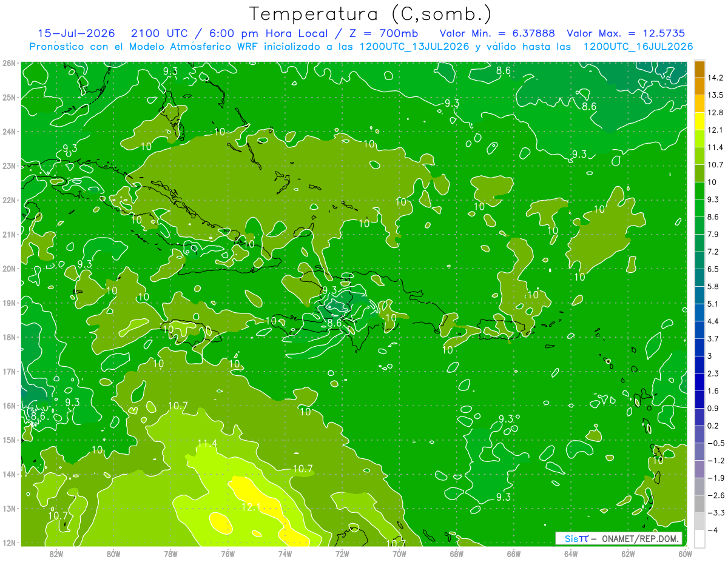Click the latitude axis label "12N"
728x562 pixels.
(x=9, y=543)
